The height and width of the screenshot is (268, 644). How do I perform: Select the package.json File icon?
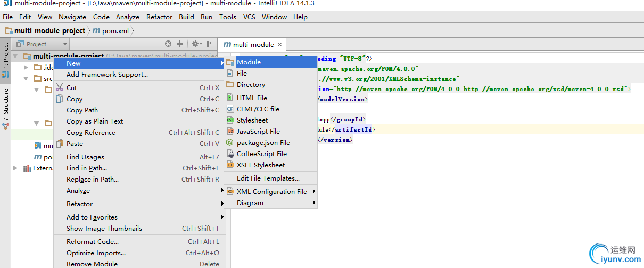coord(230,142)
